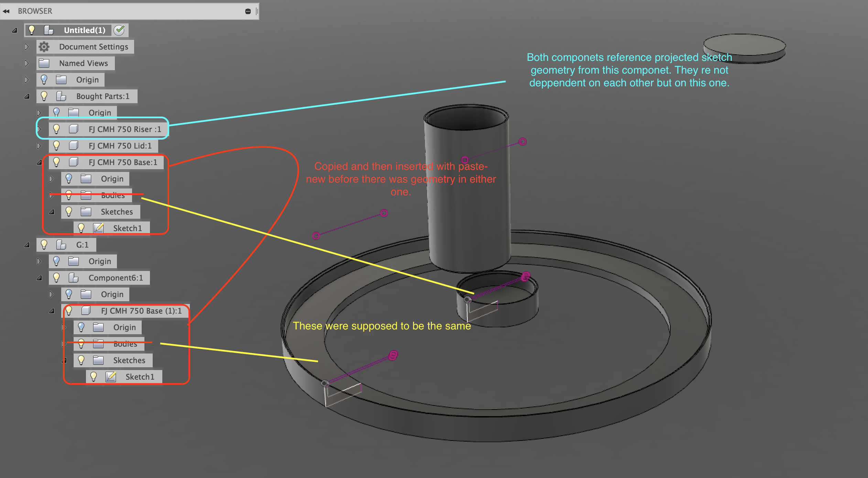
Task: Click the FJ CMH 750 Riser :1 label
Action: tap(125, 129)
